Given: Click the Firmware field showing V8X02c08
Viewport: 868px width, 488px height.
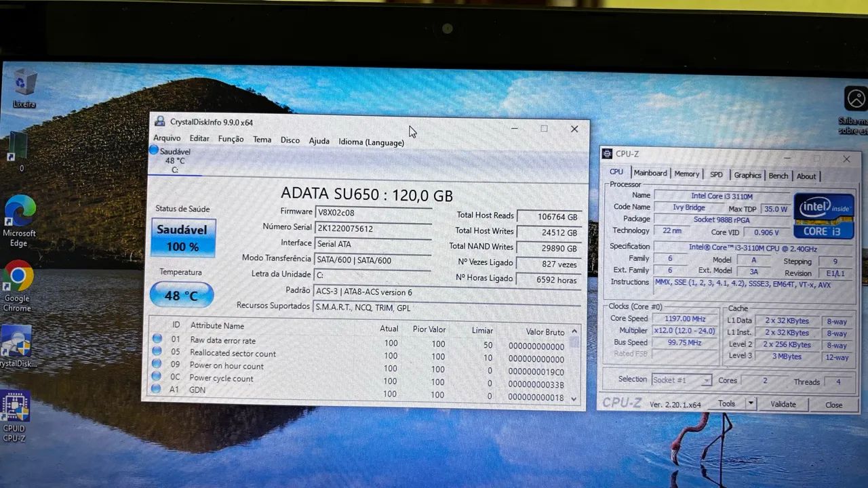Looking at the screenshot, I should pos(374,212).
